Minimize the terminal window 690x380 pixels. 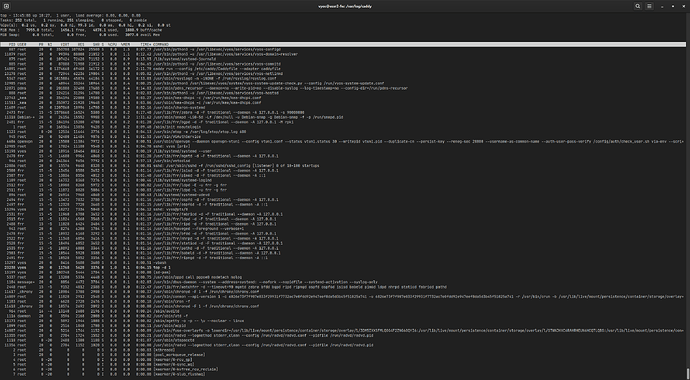point(662,6)
